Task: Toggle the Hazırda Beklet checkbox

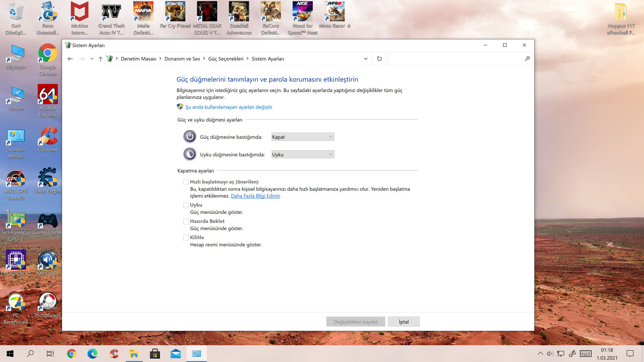Action: (x=186, y=222)
